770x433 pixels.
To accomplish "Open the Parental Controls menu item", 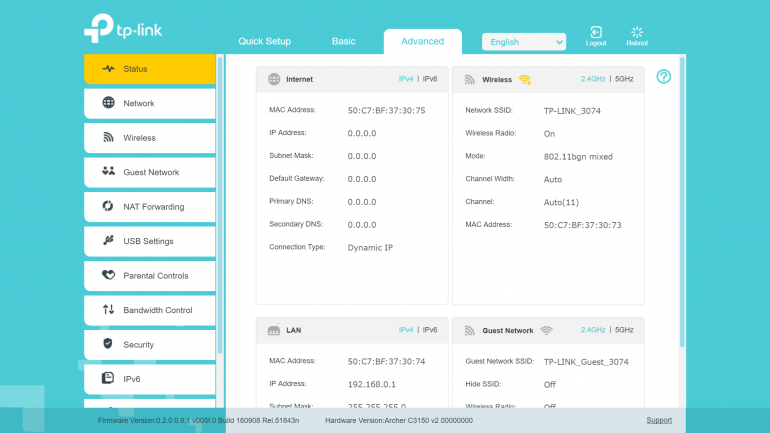I will [x=150, y=275].
